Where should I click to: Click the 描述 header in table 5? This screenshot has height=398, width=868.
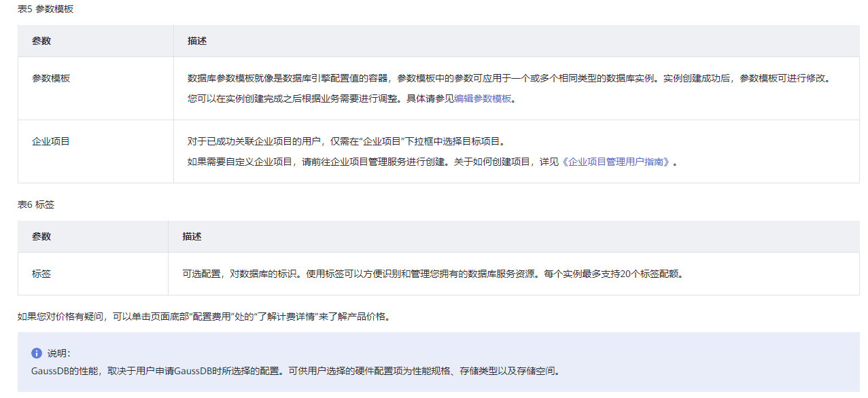point(197,41)
